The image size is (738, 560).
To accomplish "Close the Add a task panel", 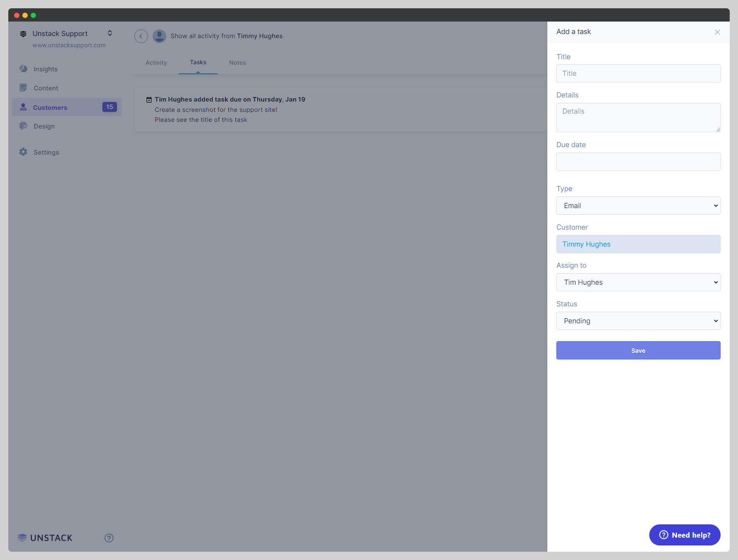I will tap(718, 32).
